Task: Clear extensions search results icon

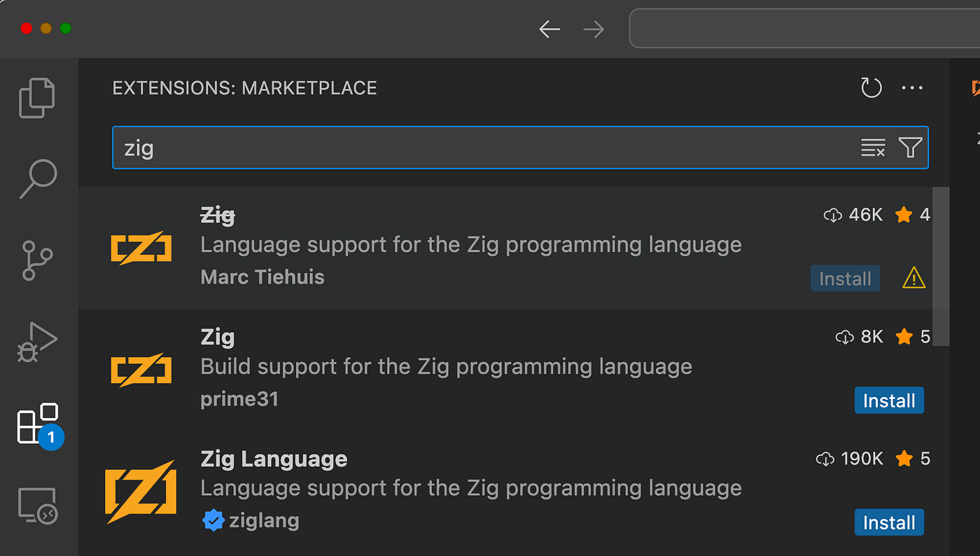Action: point(873,148)
